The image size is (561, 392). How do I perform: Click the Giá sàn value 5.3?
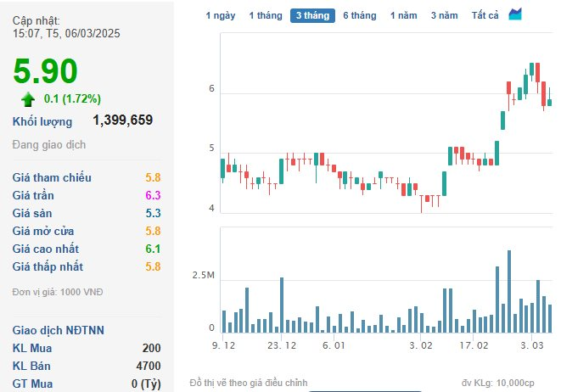[x=153, y=213]
